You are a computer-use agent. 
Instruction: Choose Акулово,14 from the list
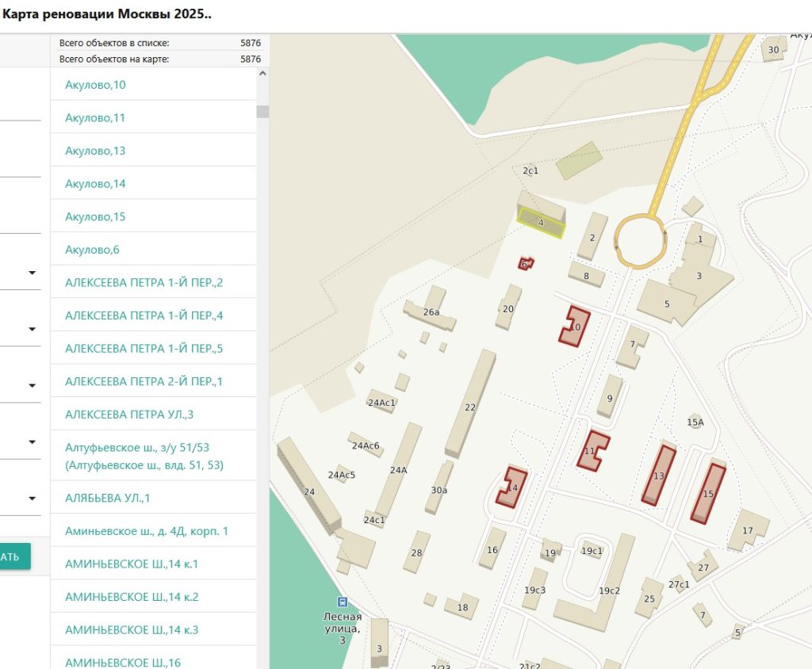tap(153, 184)
